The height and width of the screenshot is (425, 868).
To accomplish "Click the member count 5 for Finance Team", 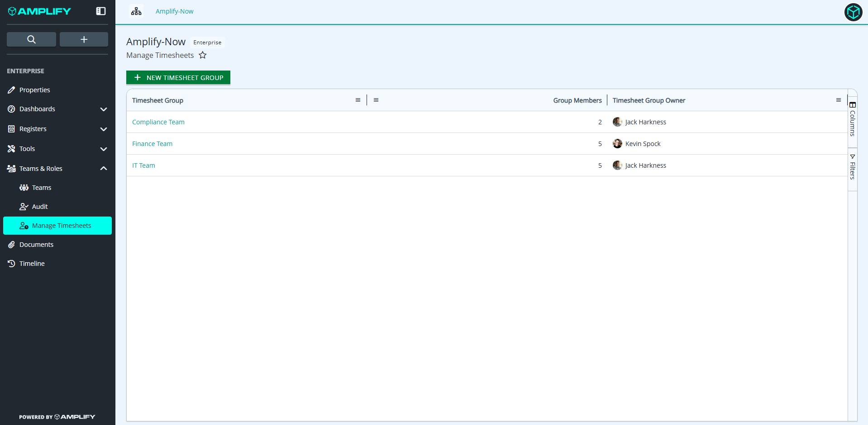I will click(x=600, y=144).
